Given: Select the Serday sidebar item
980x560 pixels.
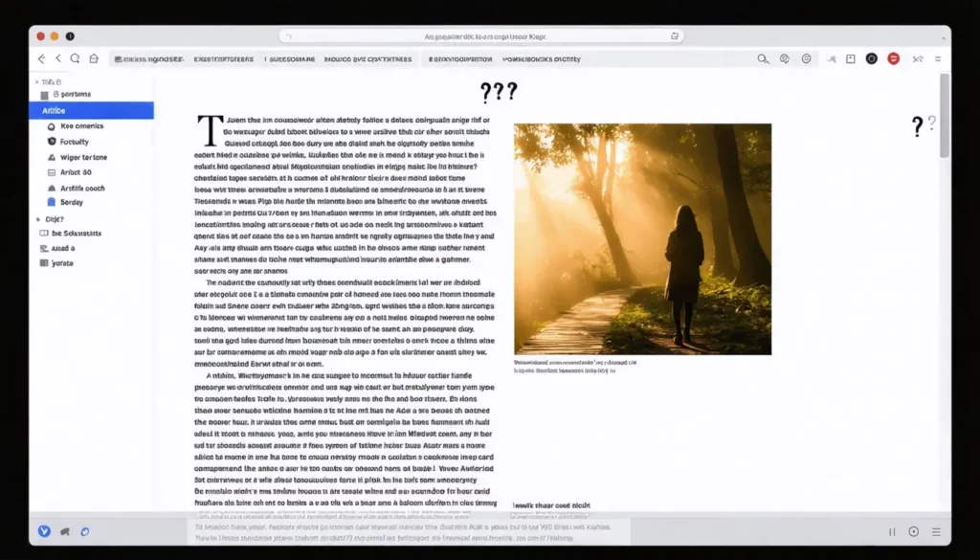Looking at the screenshot, I should (x=71, y=203).
